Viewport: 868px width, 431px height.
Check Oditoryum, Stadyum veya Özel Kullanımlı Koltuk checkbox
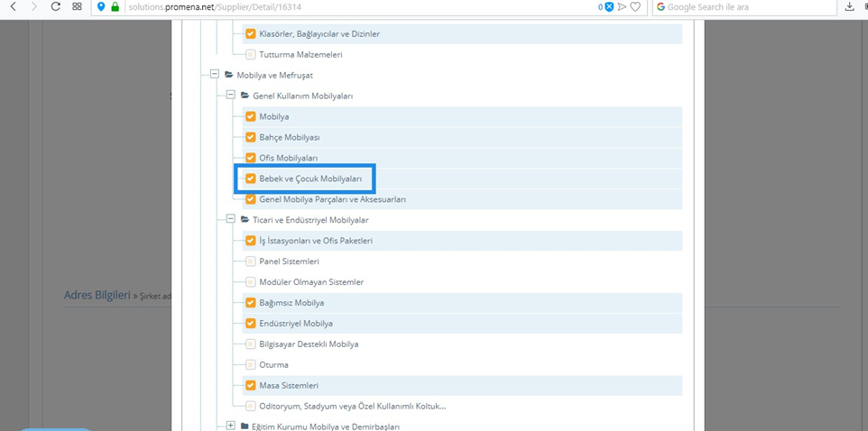point(251,406)
